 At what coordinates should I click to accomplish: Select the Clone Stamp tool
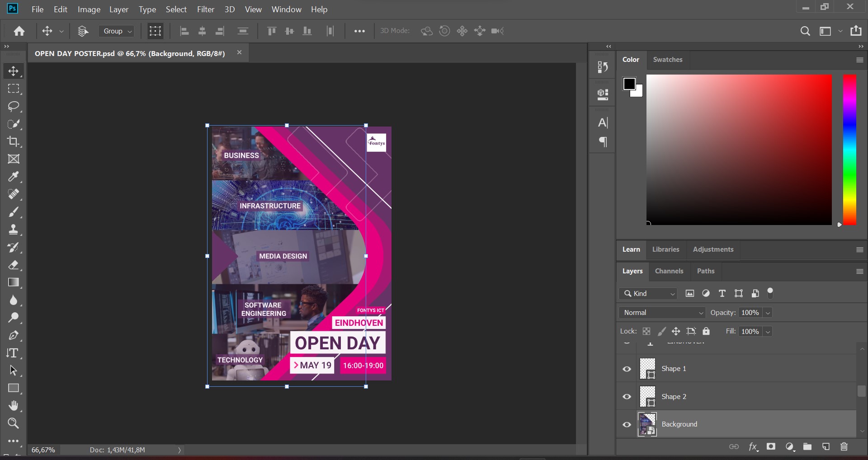pyautogui.click(x=13, y=230)
